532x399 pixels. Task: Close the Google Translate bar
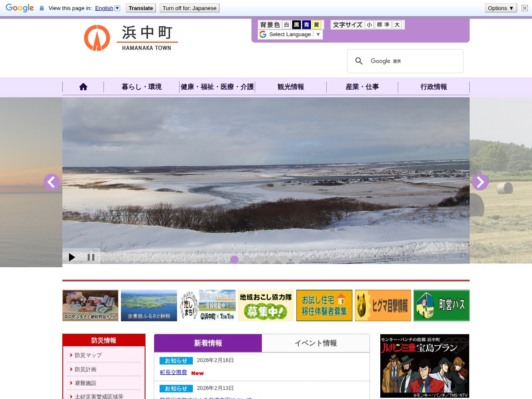pos(525,8)
